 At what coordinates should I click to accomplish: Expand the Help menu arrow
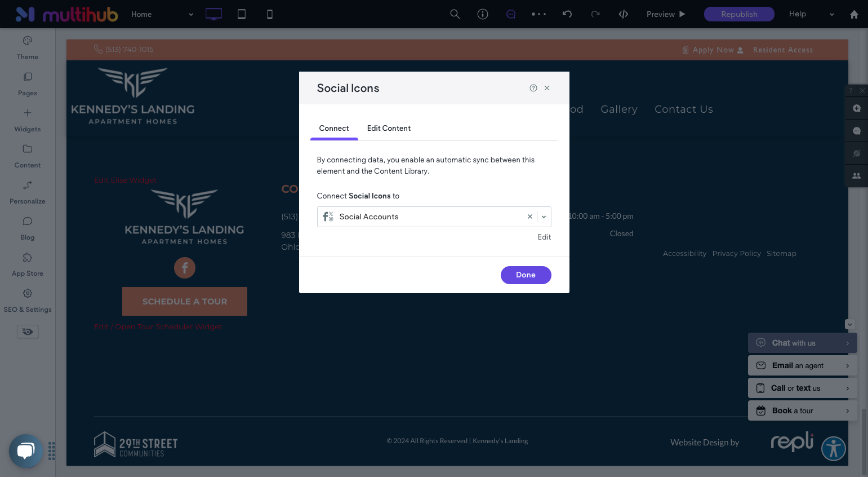click(832, 15)
